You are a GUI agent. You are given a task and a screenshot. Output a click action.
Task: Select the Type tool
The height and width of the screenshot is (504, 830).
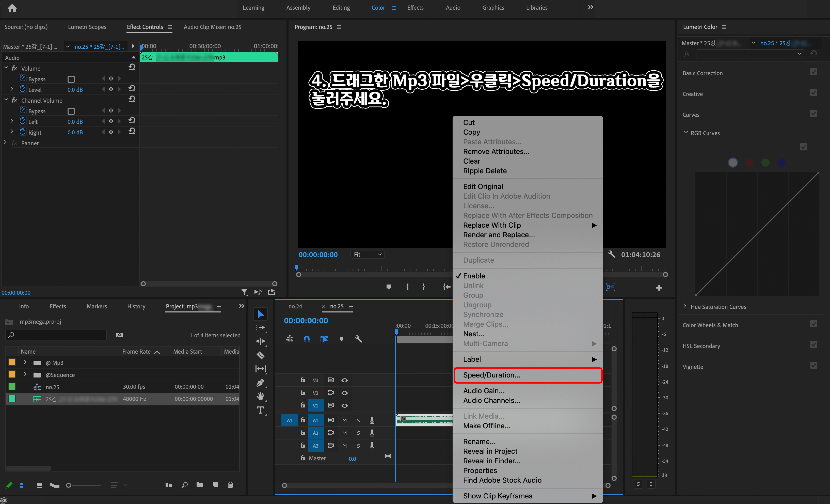pyautogui.click(x=260, y=410)
